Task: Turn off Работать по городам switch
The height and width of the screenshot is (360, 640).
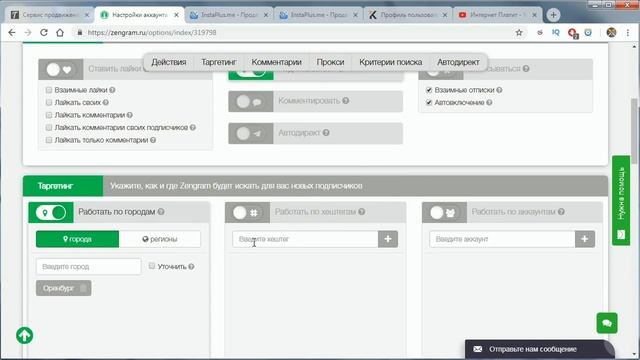Action: tap(51, 213)
